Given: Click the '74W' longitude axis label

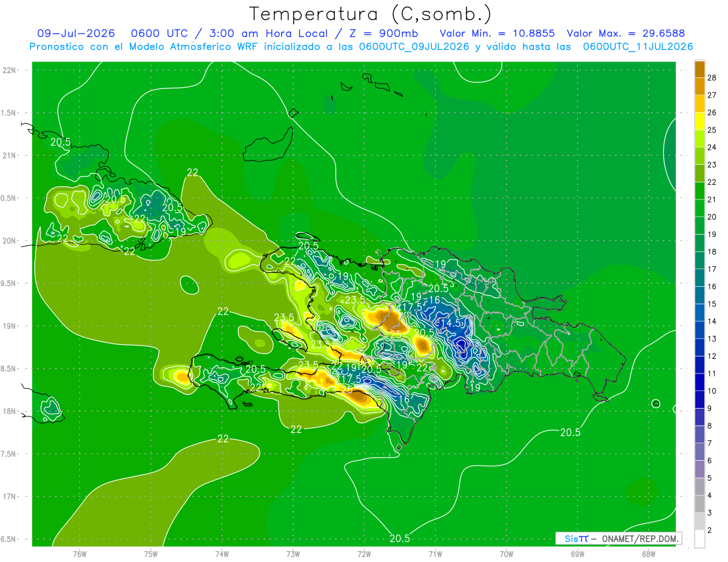Looking at the screenshot, I should pos(222,554).
